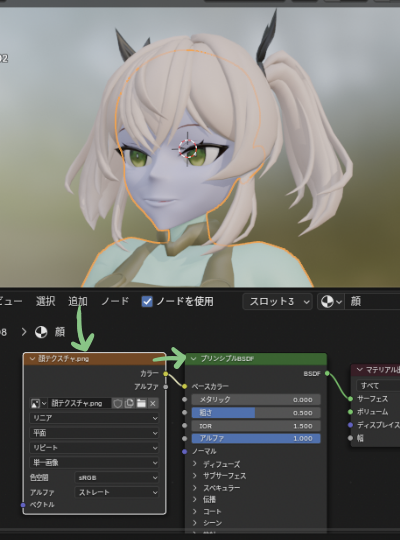This screenshot has width=400, height=540.
Task: Click the yellow カラー output socket
Action: 166,374
